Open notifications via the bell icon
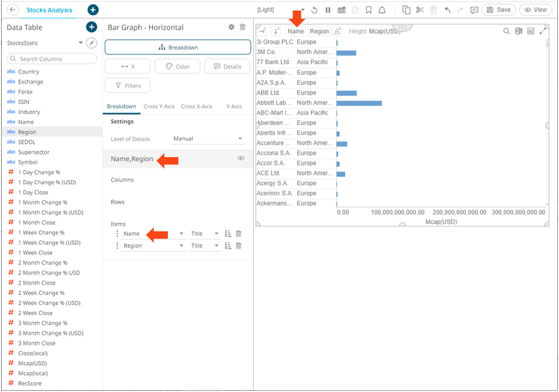559x392 pixels. (x=382, y=10)
